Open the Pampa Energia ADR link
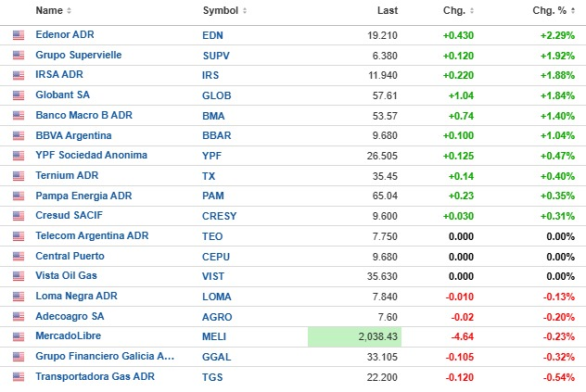Screen dimensions: 586x392 83,196
